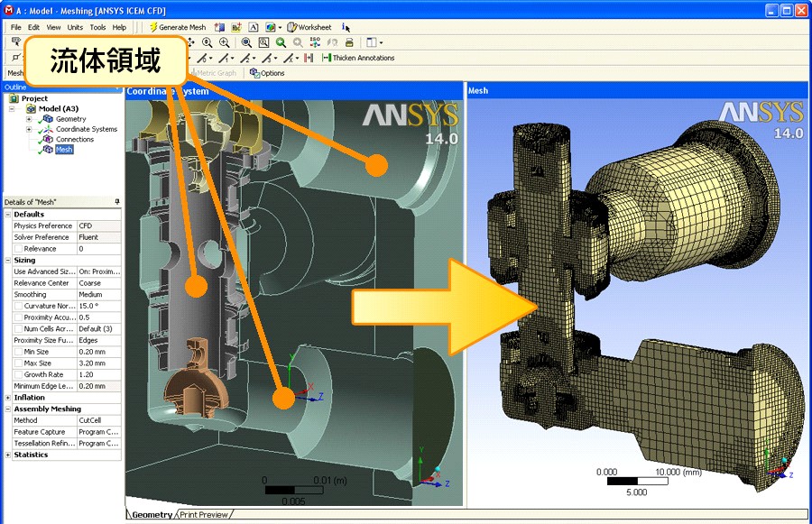Select the Project root node
Viewport: 812px width, 524px height.
coord(34,98)
